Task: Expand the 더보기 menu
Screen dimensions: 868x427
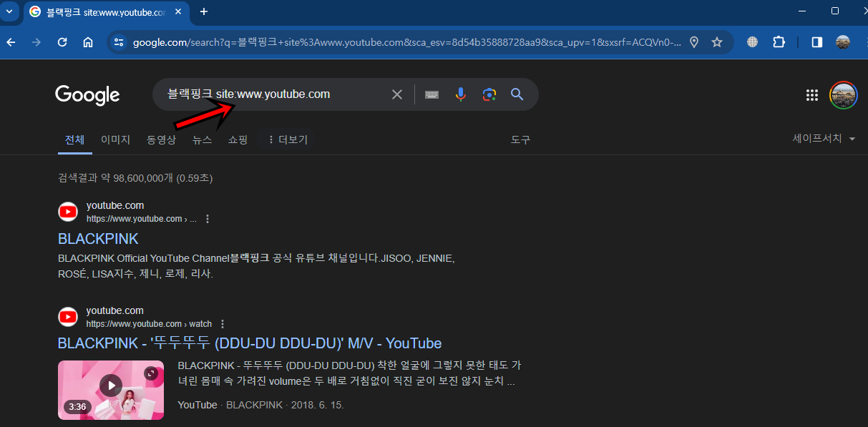Action: (287, 140)
